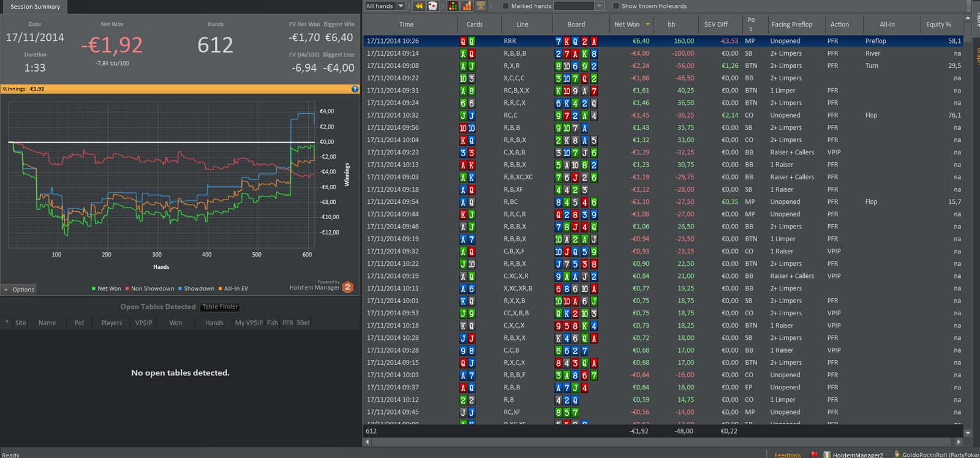The image size is (980, 458).
Task: Switch to the Session Summary tab
Action: click(35, 7)
